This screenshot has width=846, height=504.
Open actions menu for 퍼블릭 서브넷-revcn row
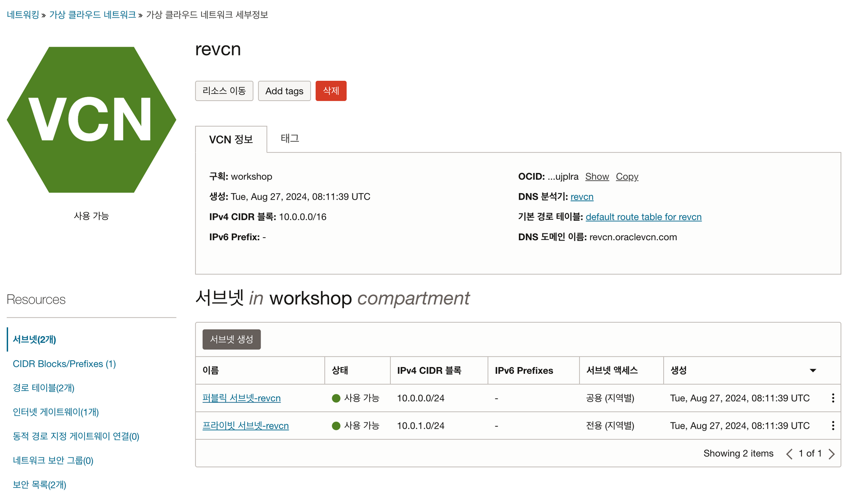pos(833,398)
